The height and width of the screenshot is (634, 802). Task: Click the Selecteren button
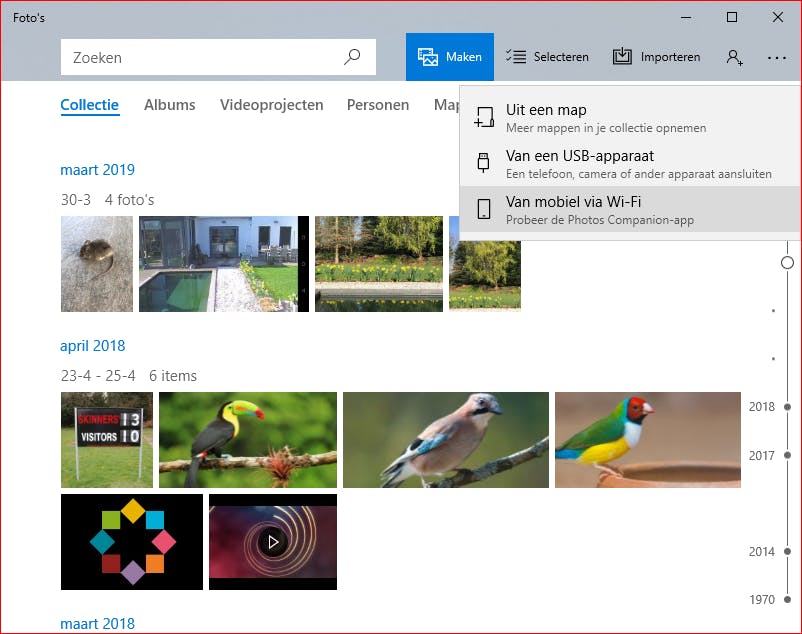point(547,57)
